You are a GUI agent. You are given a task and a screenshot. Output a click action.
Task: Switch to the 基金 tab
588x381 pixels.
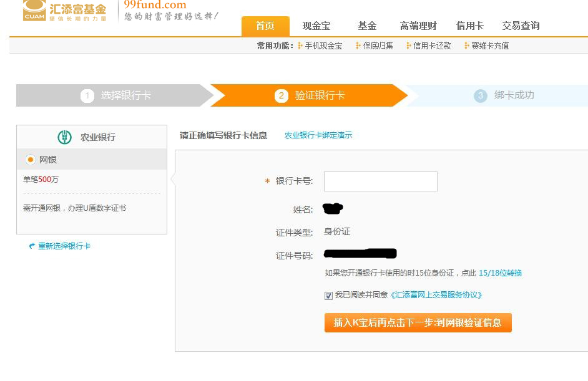[367, 26]
